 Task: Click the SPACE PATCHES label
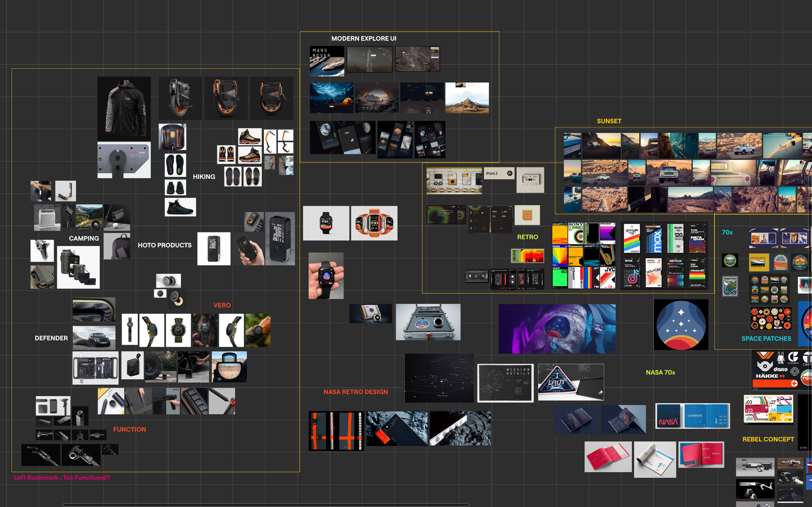click(766, 339)
